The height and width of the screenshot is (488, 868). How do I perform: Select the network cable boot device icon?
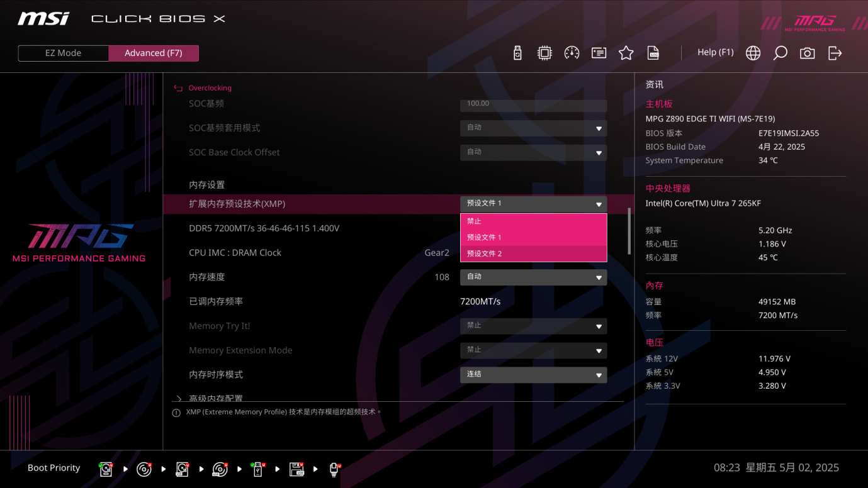(335, 469)
